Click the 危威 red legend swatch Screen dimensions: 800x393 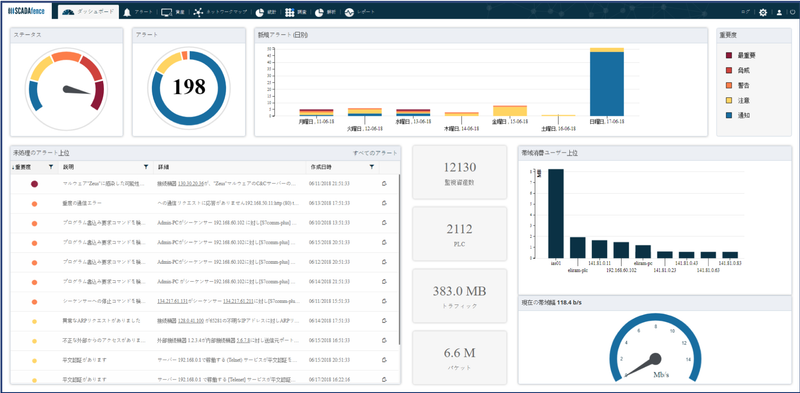pyautogui.click(x=729, y=70)
